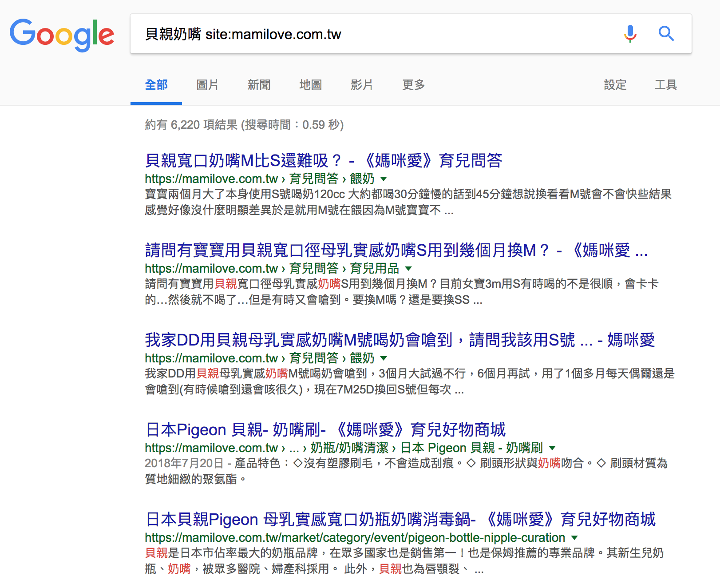Expand arrow beside pigeon-bottle-nipple-curation URL

[575, 538]
